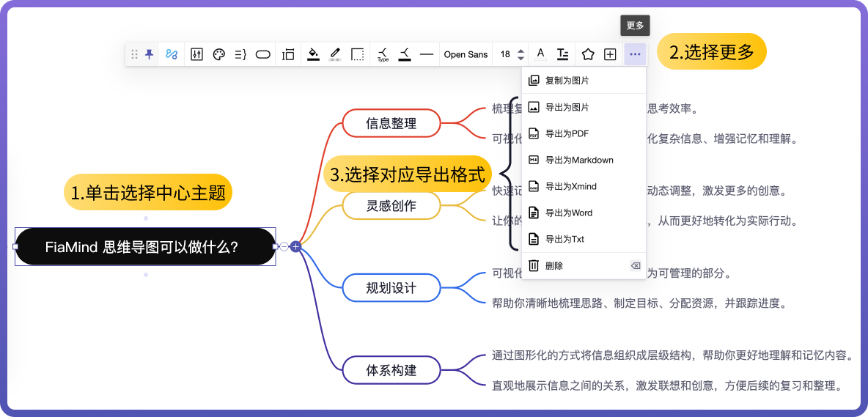Click the dot handle below central topic

click(146, 275)
